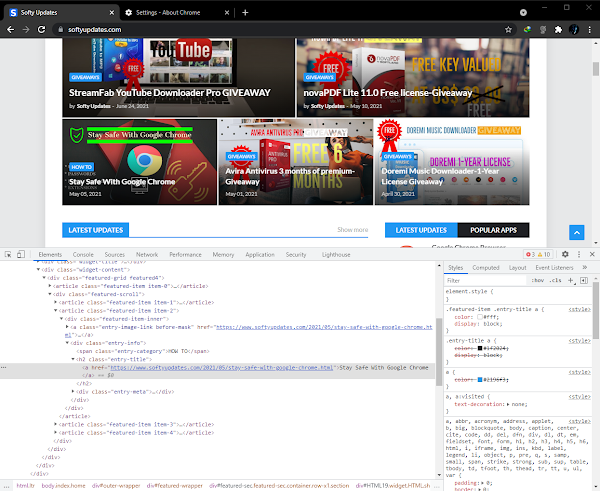Click the Show more link

pos(352,230)
